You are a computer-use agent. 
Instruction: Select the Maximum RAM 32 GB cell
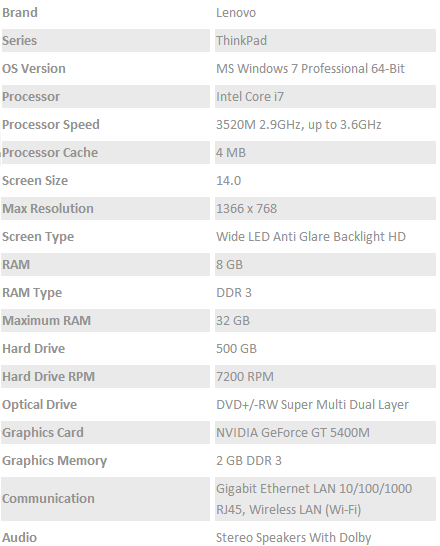click(325, 321)
